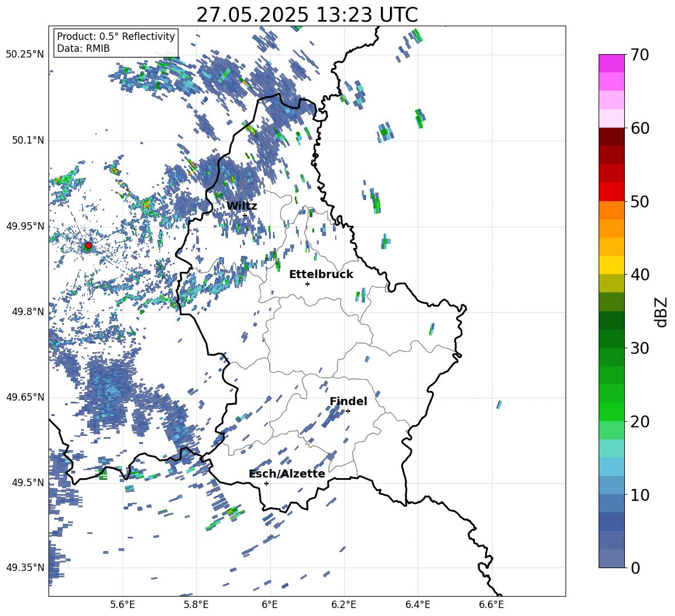
Task: Click the 20 value on colorbar
Action: pyautogui.click(x=640, y=421)
